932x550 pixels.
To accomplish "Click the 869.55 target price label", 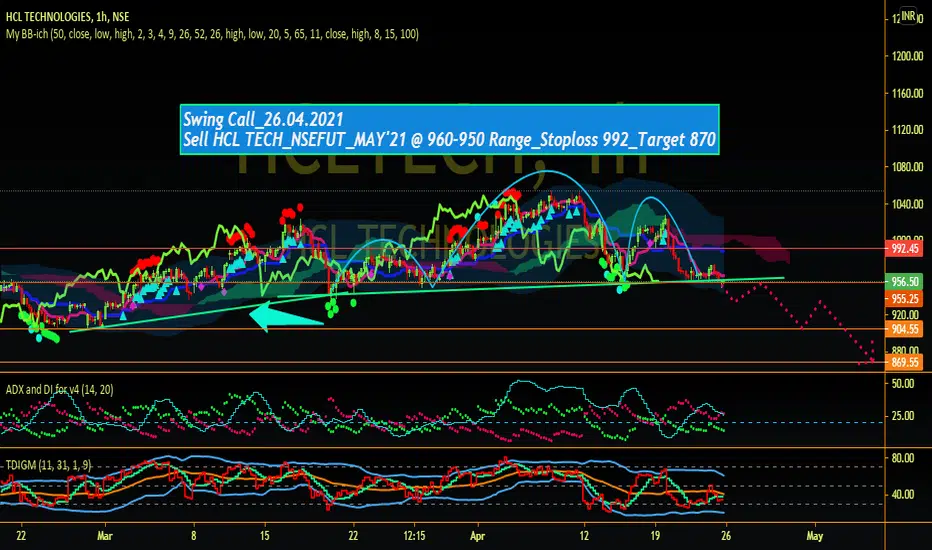I will pyautogui.click(x=905, y=362).
